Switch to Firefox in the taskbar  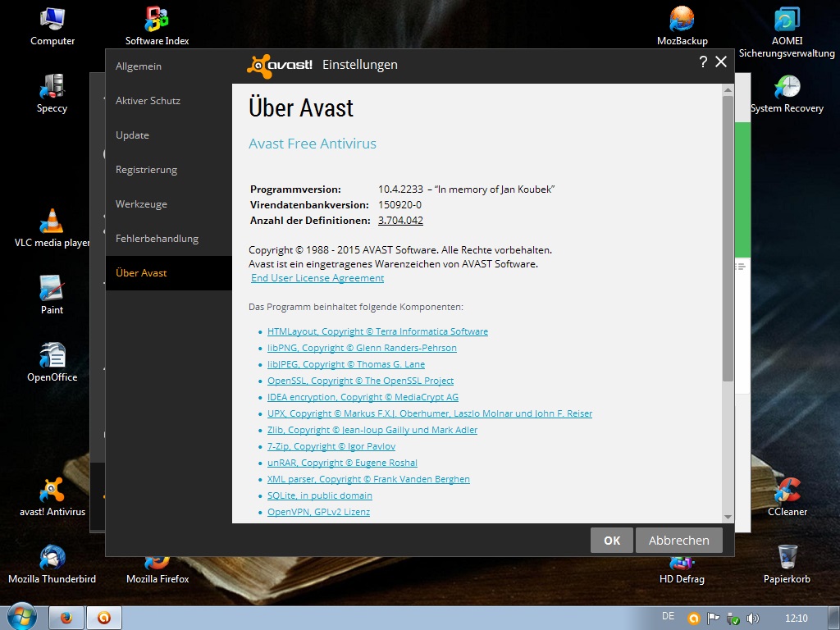click(66, 618)
